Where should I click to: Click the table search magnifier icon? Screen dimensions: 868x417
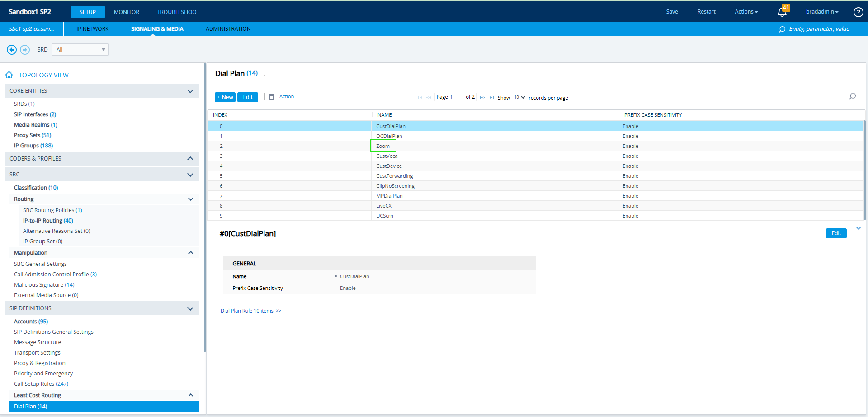tap(852, 96)
